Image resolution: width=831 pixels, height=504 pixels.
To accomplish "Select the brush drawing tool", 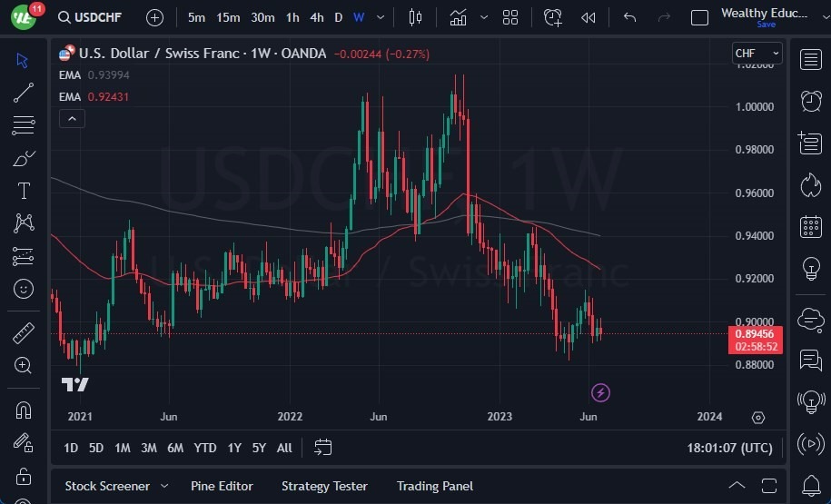I will click(24, 158).
